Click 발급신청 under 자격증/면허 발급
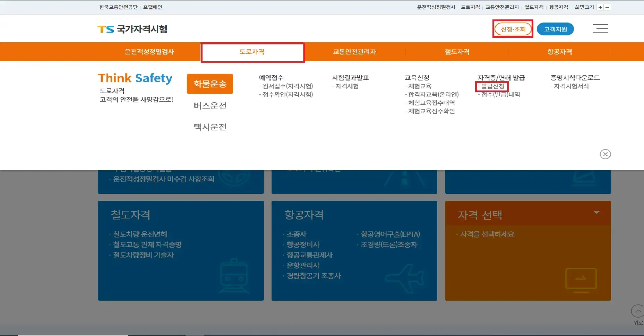Screen dimensions: 644x336 pyautogui.click(x=492, y=86)
